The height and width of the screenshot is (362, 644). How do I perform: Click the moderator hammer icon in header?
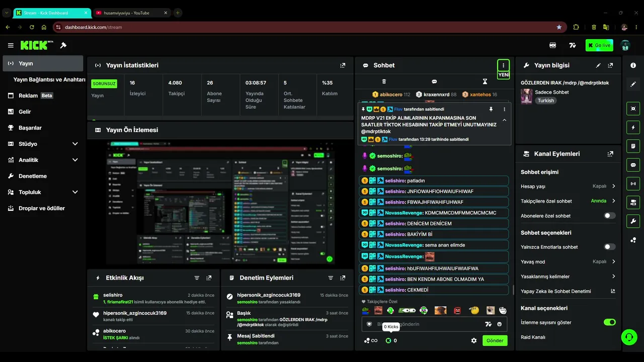(x=63, y=45)
